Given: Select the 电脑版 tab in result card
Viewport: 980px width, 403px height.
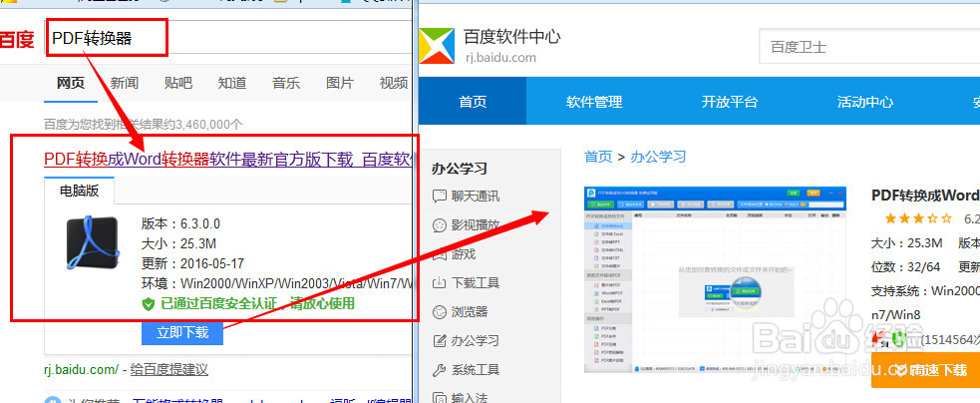Looking at the screenshot, I should pyautogui.click(x=80, y=191).
